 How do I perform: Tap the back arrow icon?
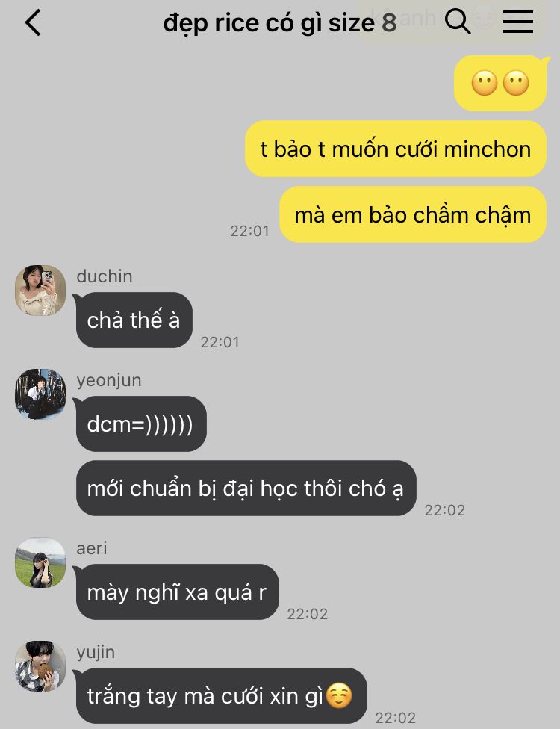point(33,22)
